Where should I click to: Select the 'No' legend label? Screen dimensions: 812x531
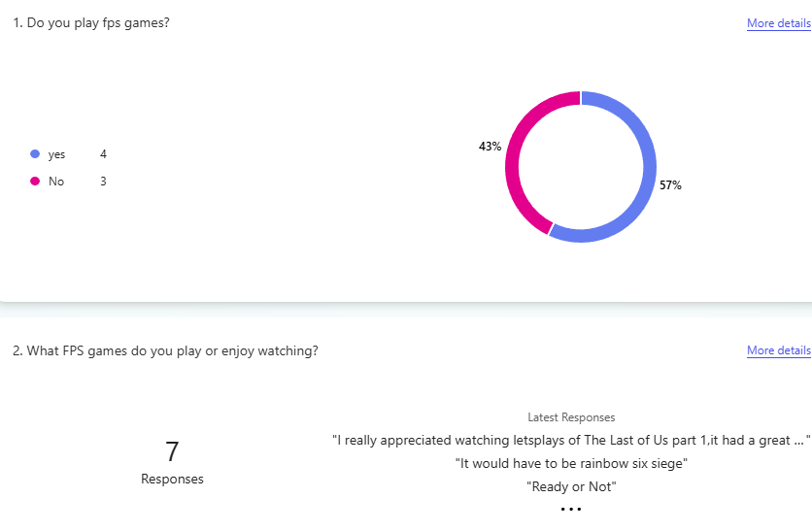pos(56,182)
